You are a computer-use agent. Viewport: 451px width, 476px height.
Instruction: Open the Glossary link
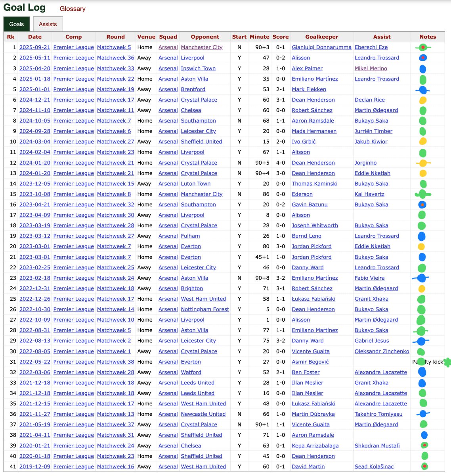click(x=73, y=9)
